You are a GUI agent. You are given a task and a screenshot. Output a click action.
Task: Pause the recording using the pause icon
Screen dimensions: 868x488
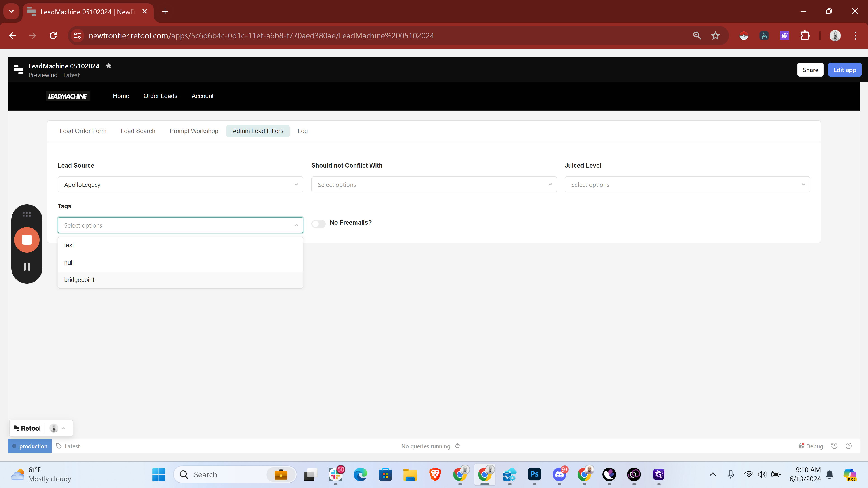[x=27, y=267]
